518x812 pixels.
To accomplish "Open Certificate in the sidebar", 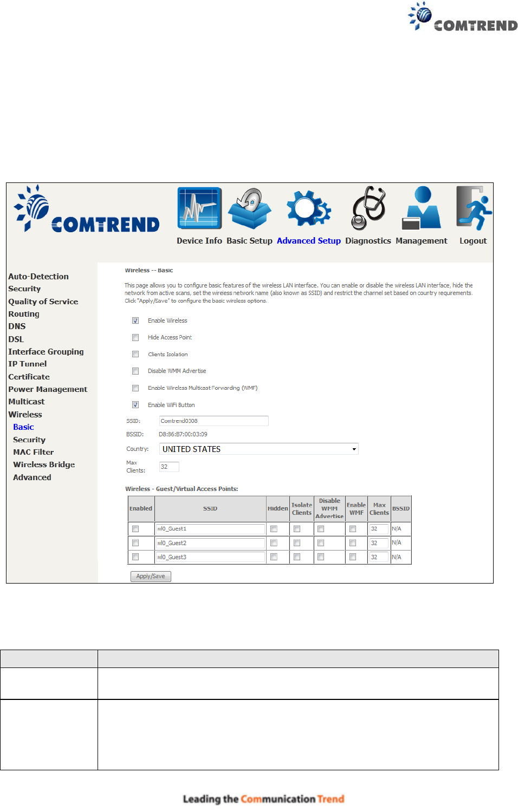I will (29, 377).
